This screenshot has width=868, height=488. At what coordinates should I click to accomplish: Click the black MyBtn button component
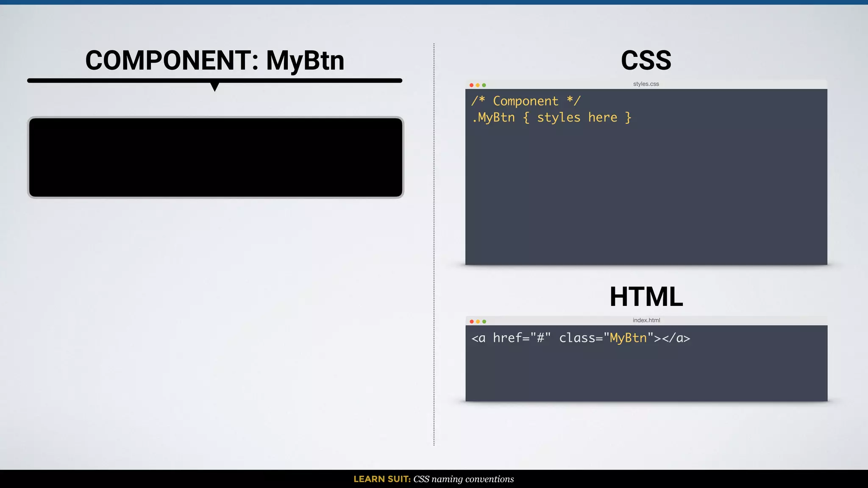pos(216,158)
